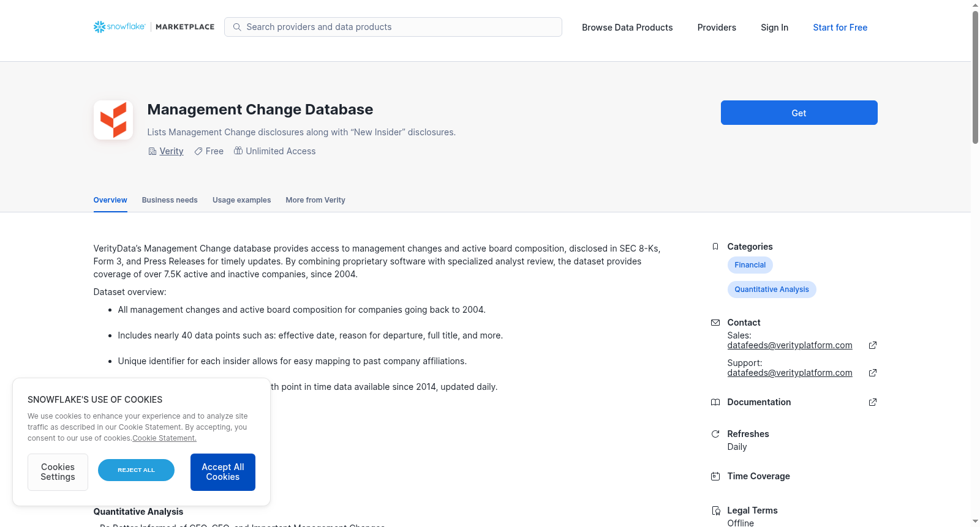Click the Time Coverage label

click(758, 476)
